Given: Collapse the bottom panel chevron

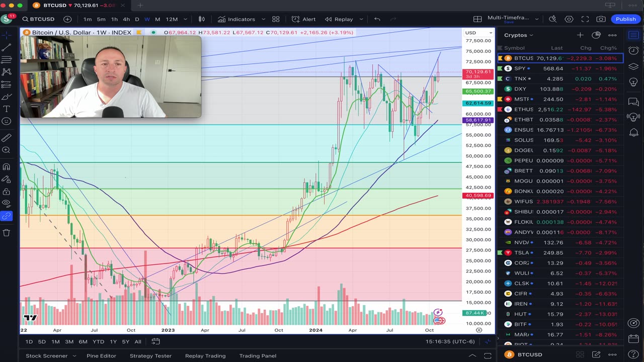Looking at the screenshot, I should 472,356.
